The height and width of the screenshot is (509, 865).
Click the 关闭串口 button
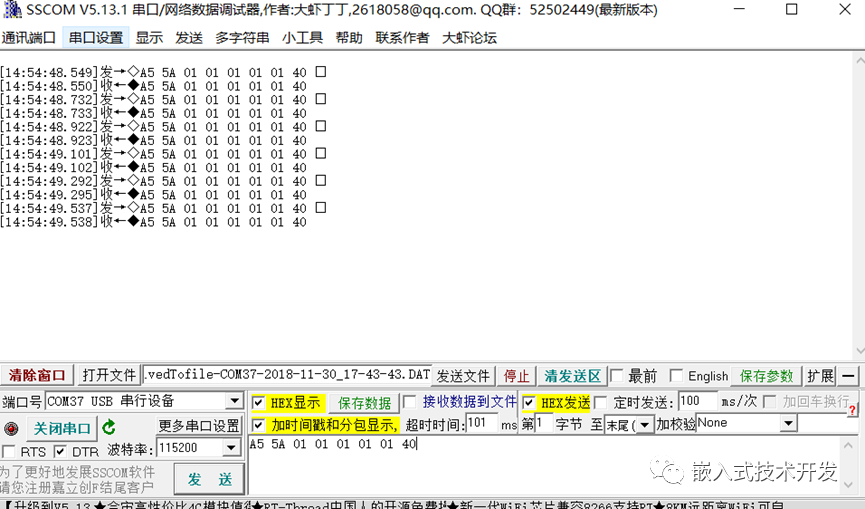point(62,428)
